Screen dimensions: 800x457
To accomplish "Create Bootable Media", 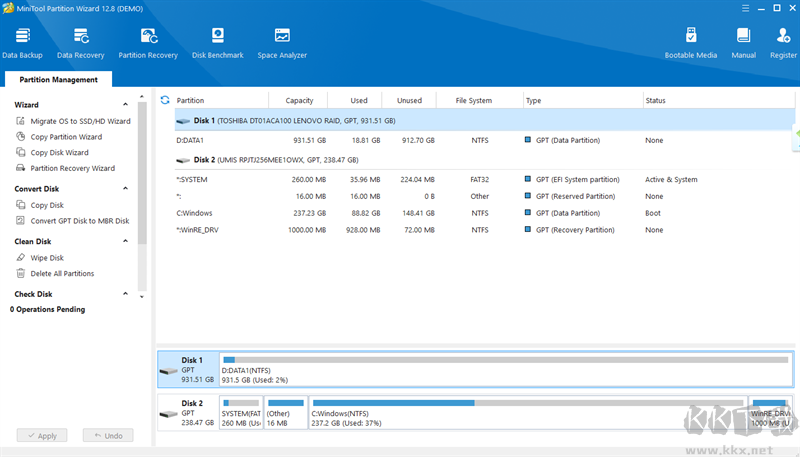I will point(691,42).
